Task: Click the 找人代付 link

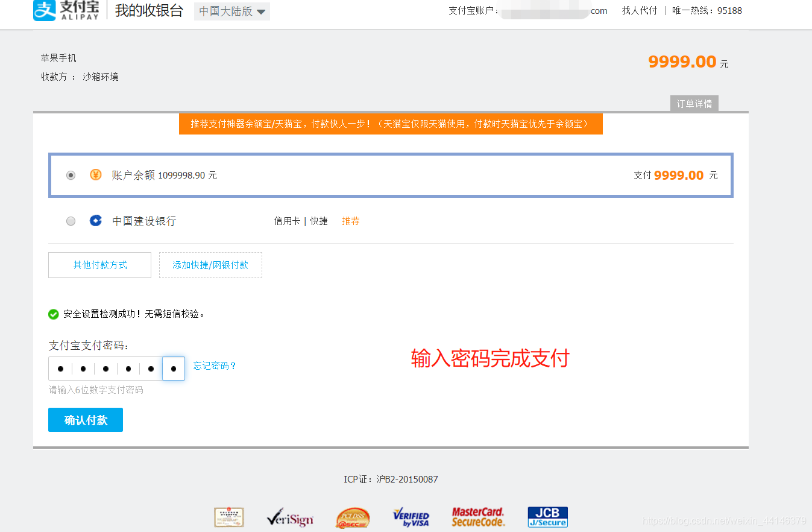Action: tap(640, 11)
